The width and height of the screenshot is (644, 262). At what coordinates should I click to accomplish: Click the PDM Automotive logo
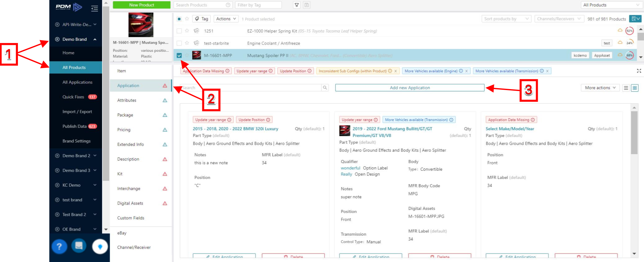click(x=69, y=7)
